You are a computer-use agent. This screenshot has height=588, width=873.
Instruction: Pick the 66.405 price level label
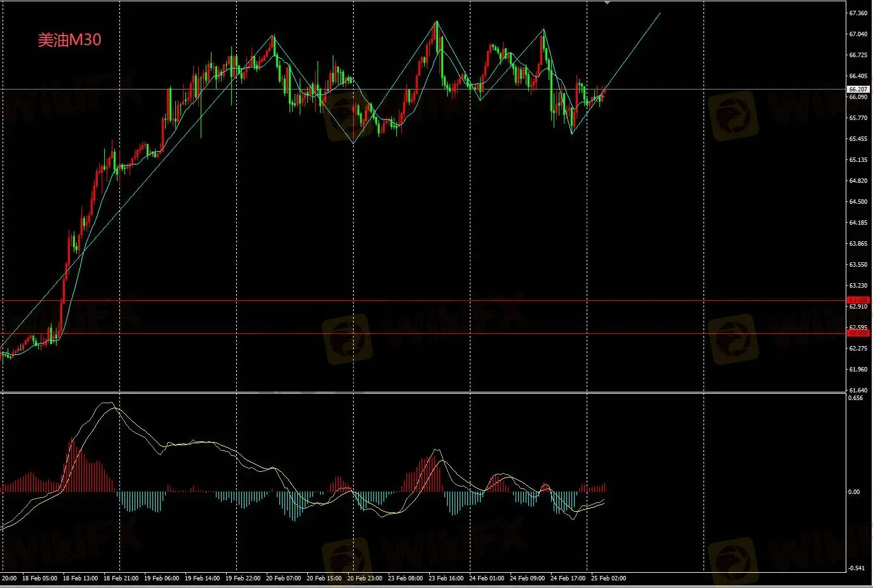click(858, 76)
